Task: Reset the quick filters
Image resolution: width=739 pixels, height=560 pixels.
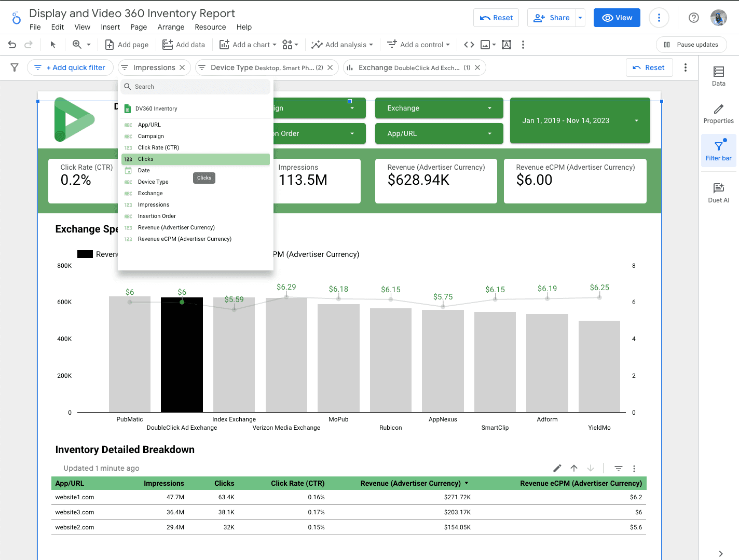Action: click(x=649, y=67)
